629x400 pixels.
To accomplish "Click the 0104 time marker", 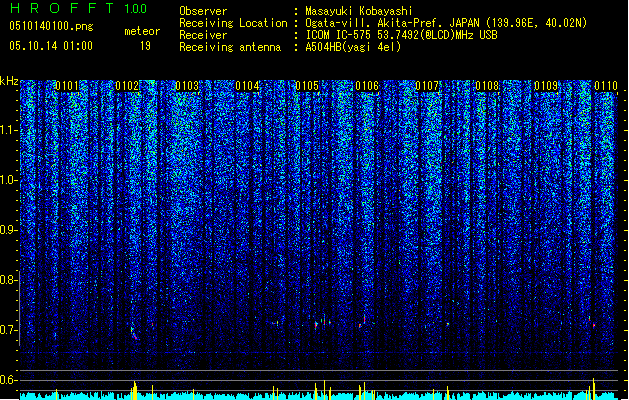I will 247,86.
